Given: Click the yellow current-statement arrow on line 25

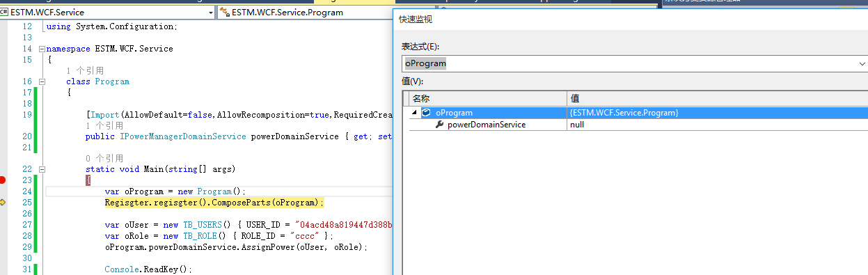Looking at the screenshot, I should pos(3,203).
